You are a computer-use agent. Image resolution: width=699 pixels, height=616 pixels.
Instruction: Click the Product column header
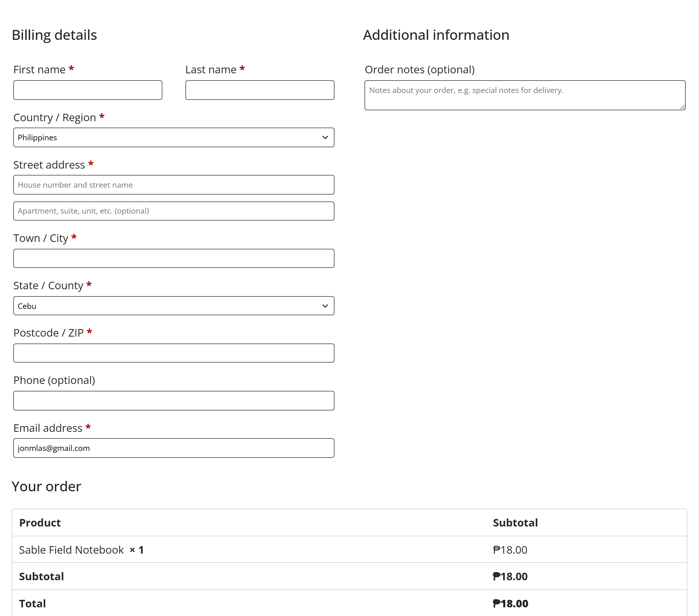(40, 523)
